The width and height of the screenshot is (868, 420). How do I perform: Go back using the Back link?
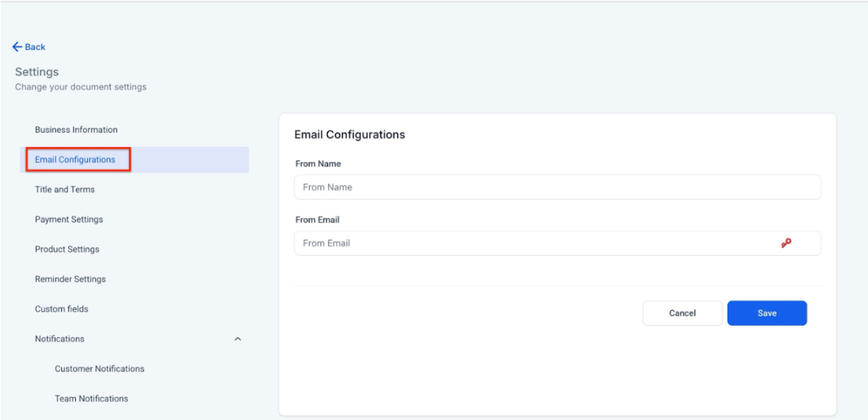click(x=34, y=47)
